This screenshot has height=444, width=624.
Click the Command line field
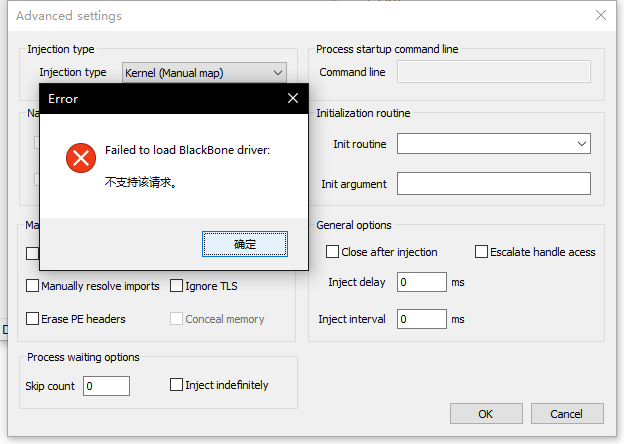(493, 72)
